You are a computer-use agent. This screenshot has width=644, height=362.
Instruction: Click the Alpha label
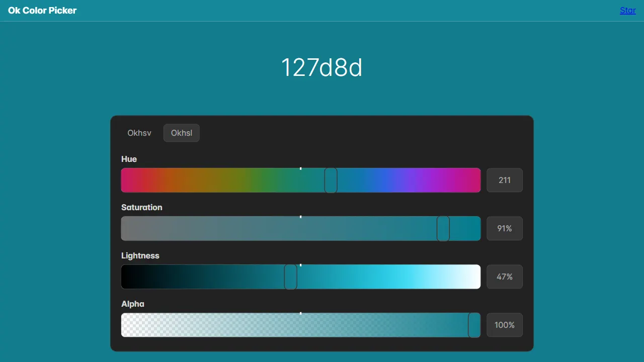click(133, 304)
